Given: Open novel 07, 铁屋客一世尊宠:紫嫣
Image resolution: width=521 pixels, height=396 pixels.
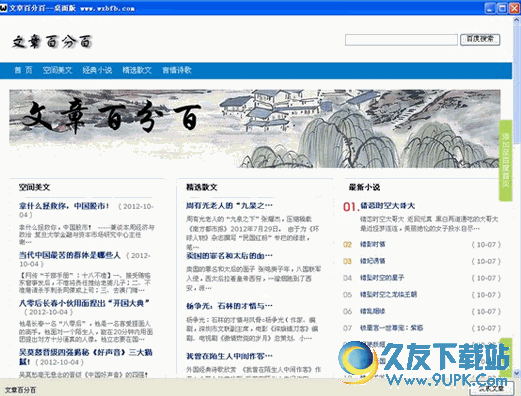Looking at the screenshot, I should [391, 328].
